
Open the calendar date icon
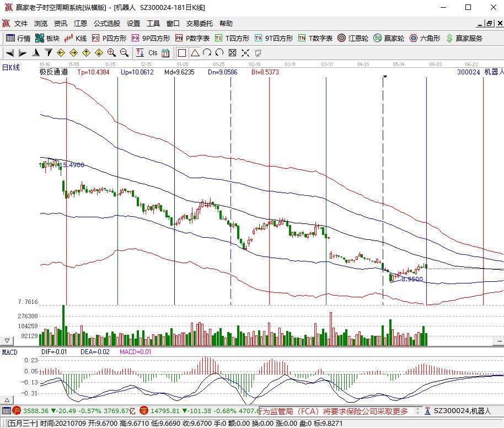pos(165,53)
